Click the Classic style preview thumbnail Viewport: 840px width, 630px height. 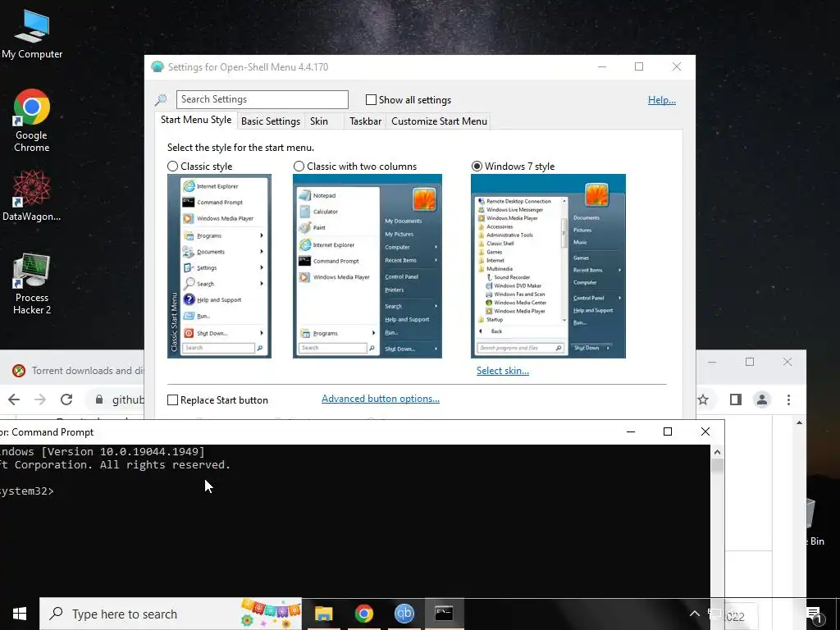[219, 267]
